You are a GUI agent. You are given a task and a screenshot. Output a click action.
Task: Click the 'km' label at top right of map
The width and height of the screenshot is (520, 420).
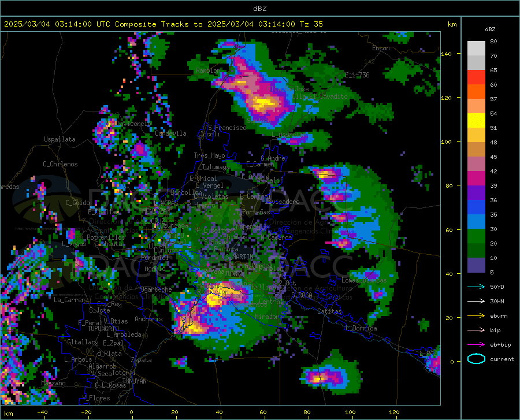pos(452,24)
